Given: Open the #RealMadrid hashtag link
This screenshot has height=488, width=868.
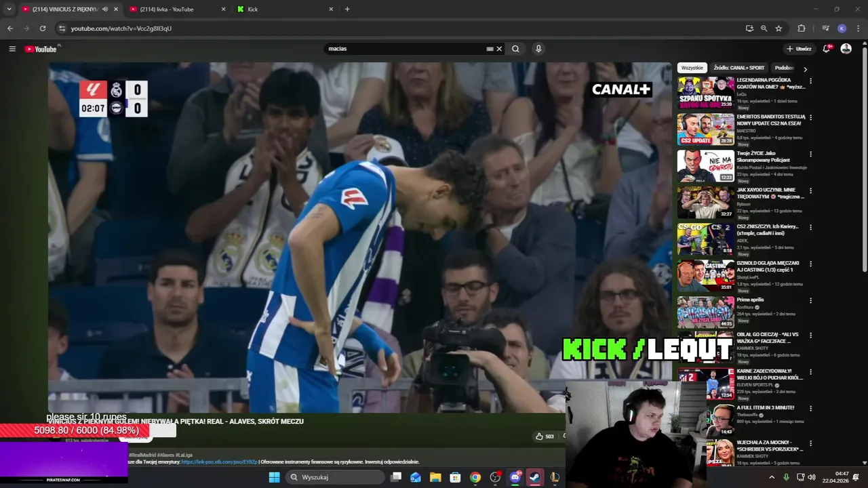Looking at the screenshot, I should pyautogui.click(x=142, y=454).
